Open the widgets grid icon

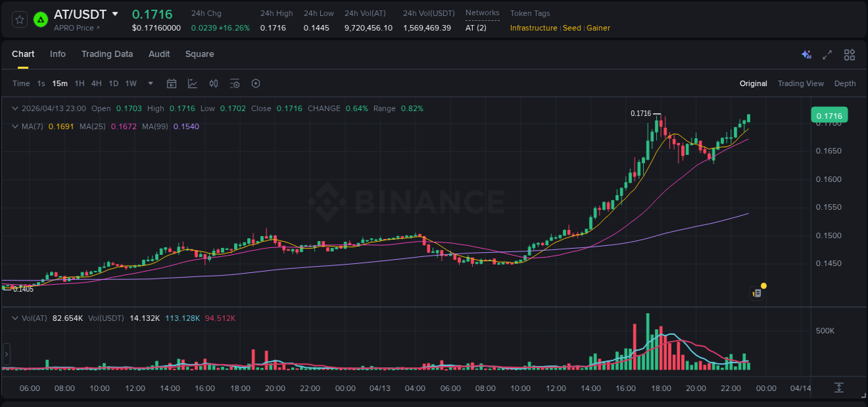tap(849, 54)
